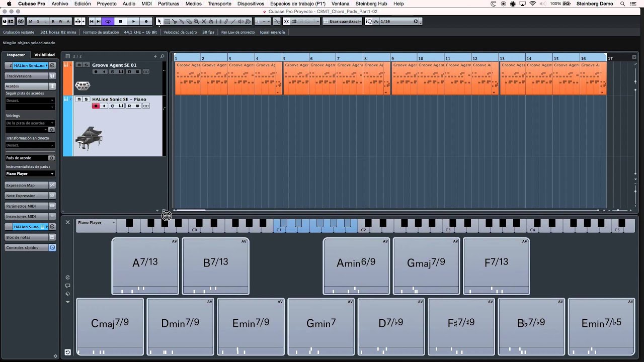Toggle the window layout setup icon

pyautogui.click(x=11, y=22)
